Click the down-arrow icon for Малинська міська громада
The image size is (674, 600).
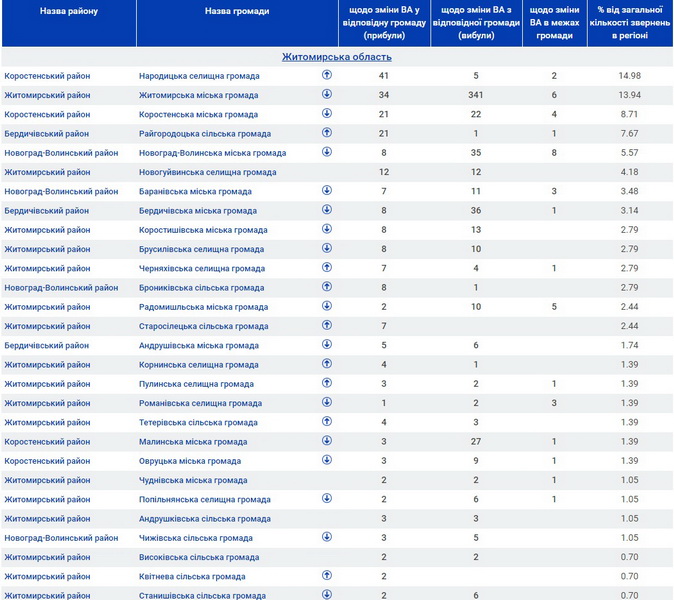(x=327, y=441)
